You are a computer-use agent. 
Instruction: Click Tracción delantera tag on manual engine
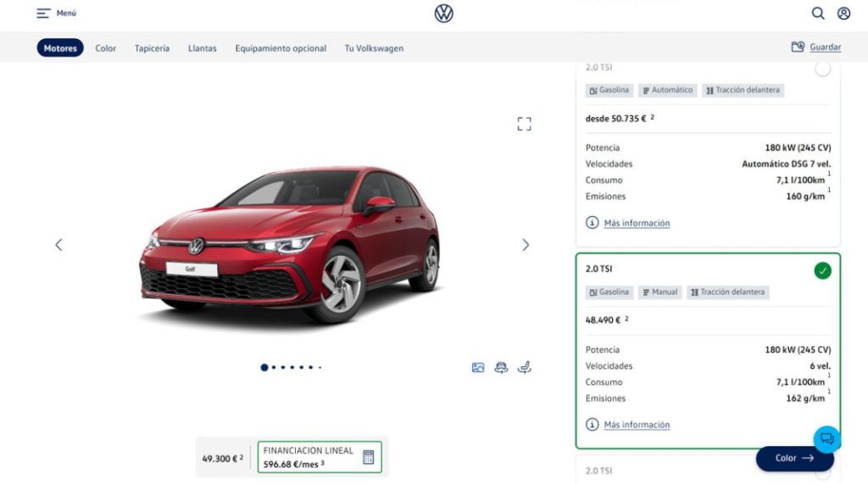click(727, 293)
